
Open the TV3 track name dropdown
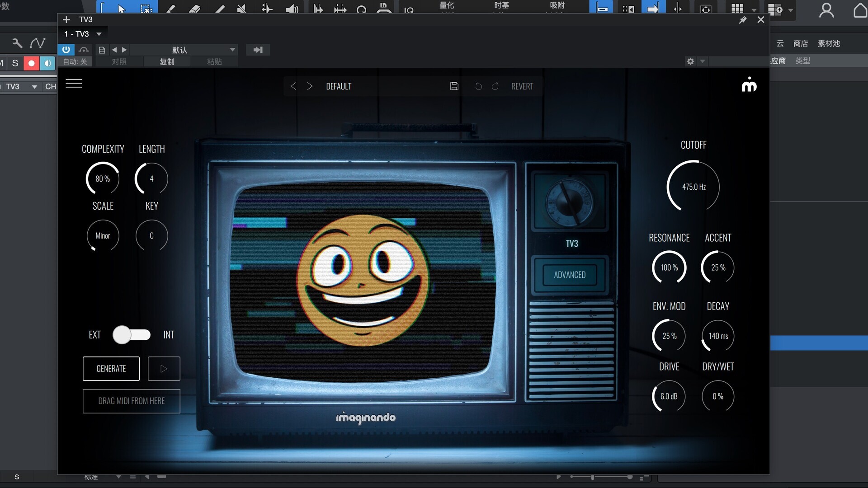34,87
